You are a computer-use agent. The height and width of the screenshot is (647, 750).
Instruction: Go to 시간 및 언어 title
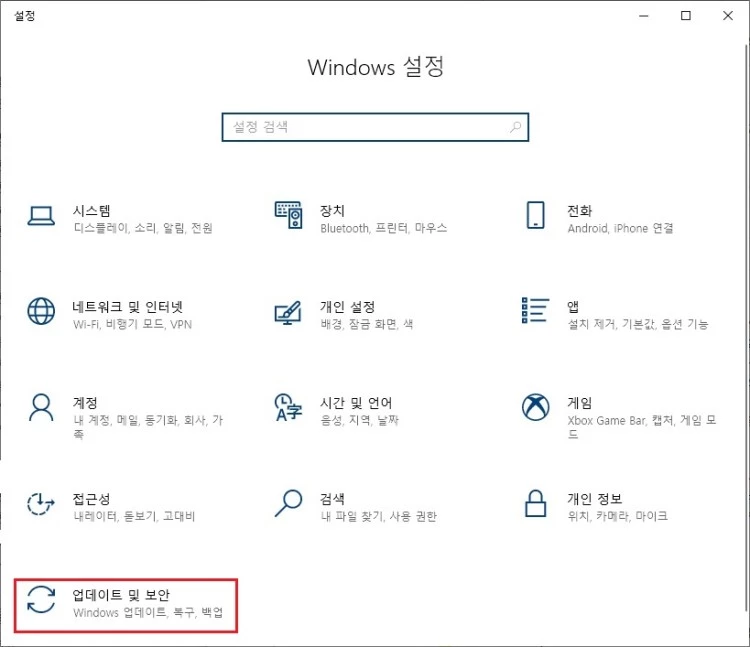(x=356, y=403)
